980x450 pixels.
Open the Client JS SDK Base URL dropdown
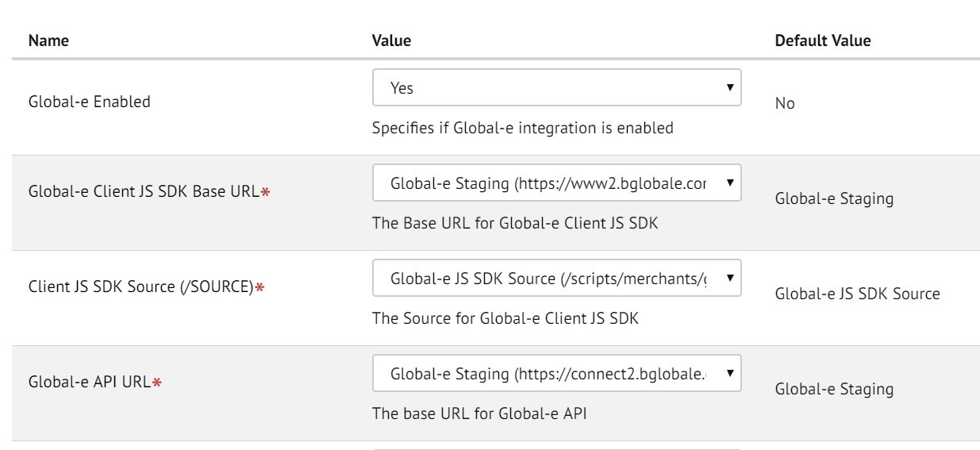[556, 183]
